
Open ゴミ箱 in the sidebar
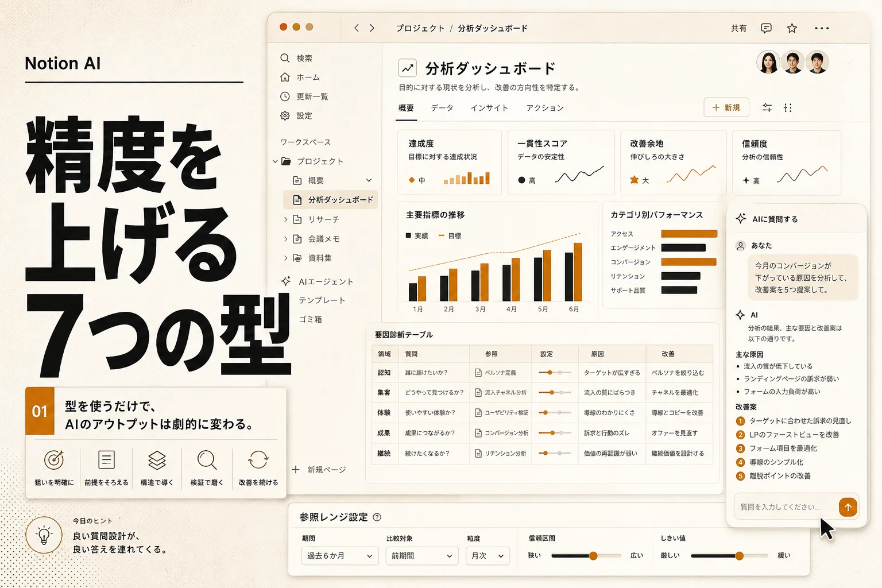pyautogui.click(x=310, y=319)
